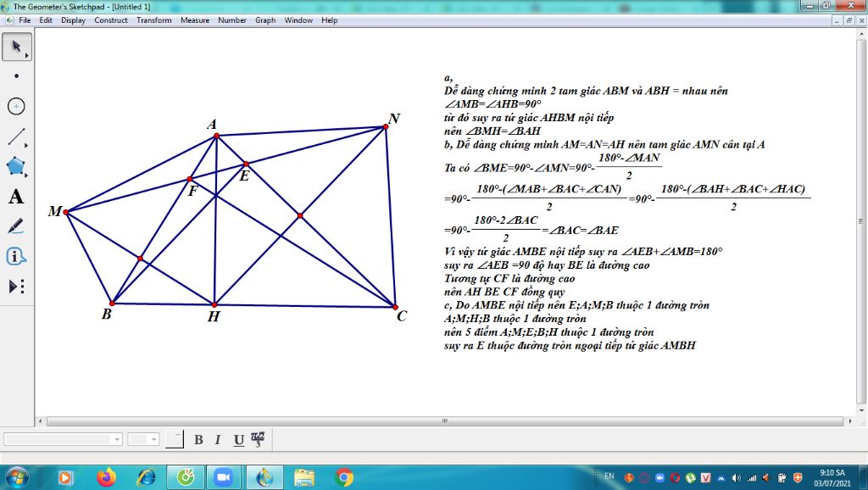Click the red point F on the sketch
Image resolution: width=868 pixels, height=490 pixels.
click(x=190, y=179)
